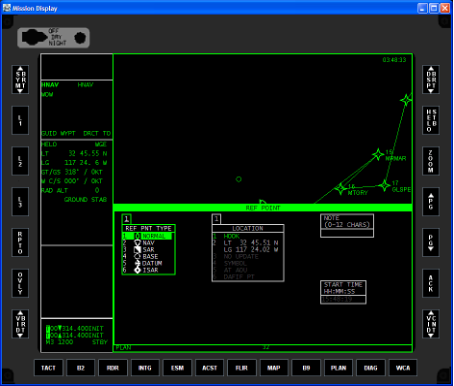454x386 pixels.
Task: Choose ISAR reference point type
Action: [x=148, y=270]
